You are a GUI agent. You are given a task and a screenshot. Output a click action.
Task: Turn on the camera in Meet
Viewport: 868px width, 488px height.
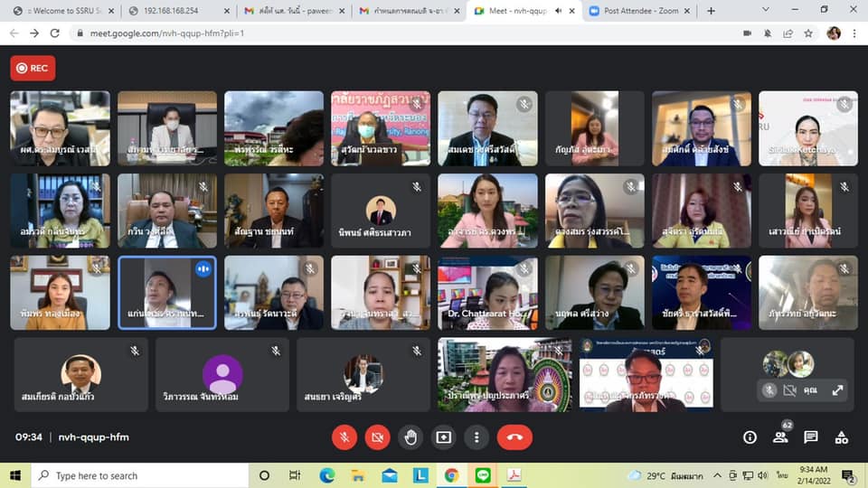[x=377, y=437]
